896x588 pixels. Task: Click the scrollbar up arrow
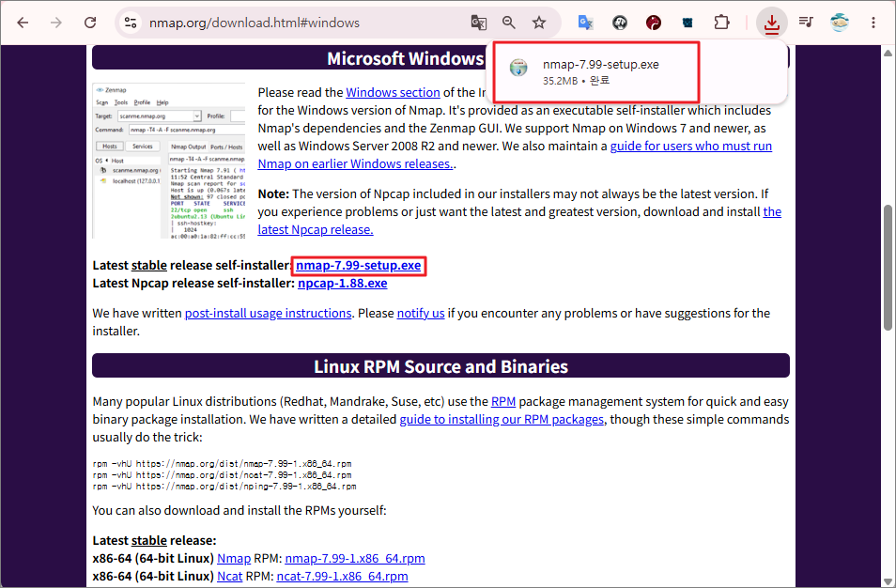coord(888,54)
